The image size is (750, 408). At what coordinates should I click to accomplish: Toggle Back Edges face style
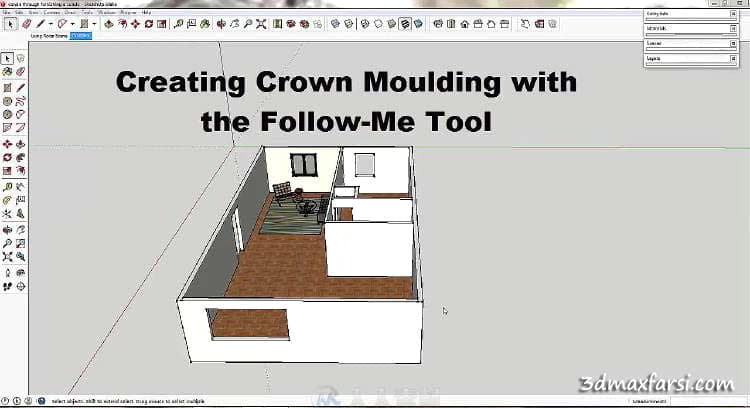point(349,23)
